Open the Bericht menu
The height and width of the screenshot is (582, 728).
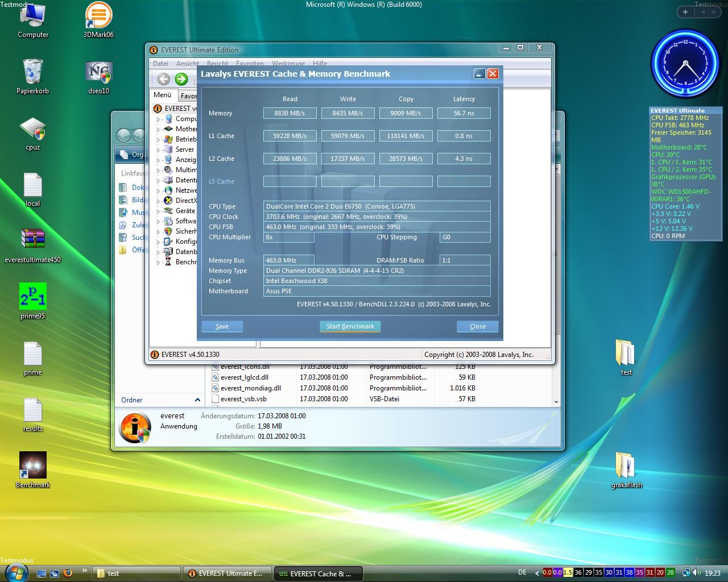coord(217,64)
